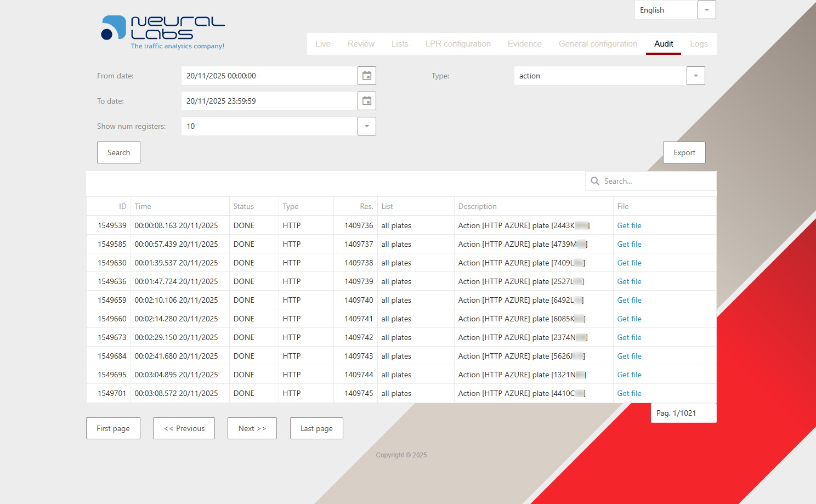Open the To date calendar picker

367,101
